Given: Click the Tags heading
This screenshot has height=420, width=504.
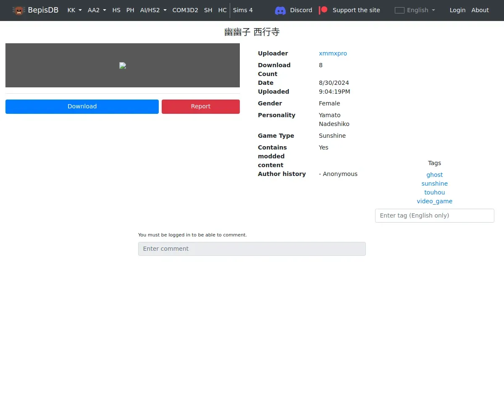Looking at the screenshot, I should [435, 163].
